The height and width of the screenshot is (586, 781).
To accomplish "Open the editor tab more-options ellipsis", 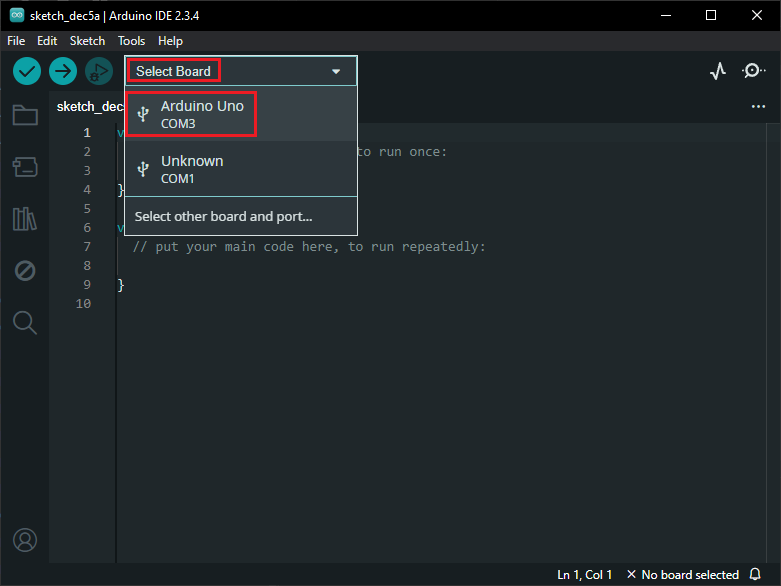I will pos(758,107).
